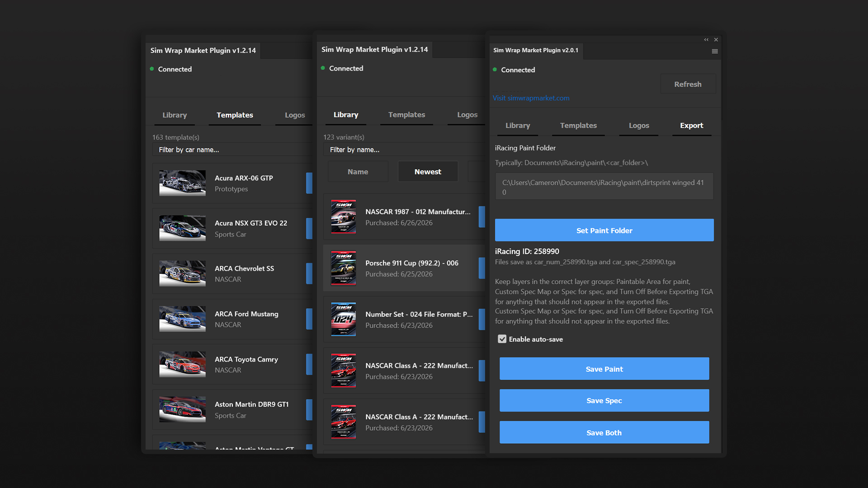The image size is (868, 488).
Task: Select 'NASCAR 1987 - 012 Manufactur...' entry text
Action: (x=418, y=211)
